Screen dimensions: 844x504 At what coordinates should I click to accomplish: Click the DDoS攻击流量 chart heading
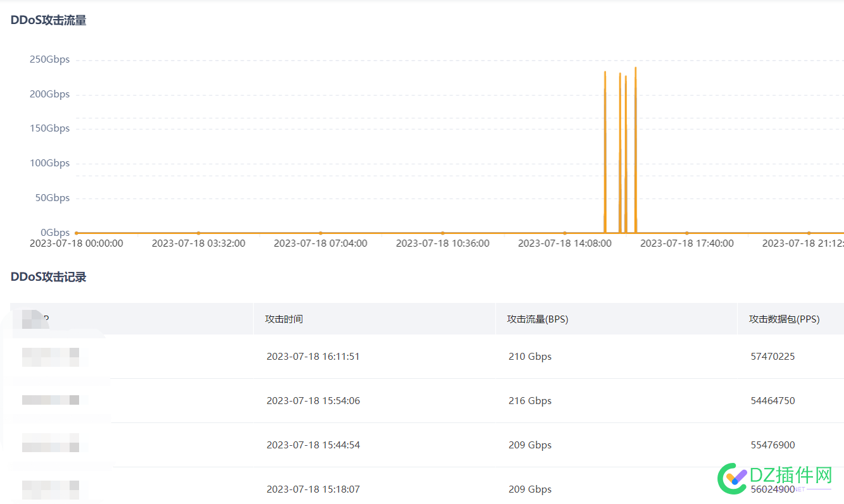coord(49,20)
